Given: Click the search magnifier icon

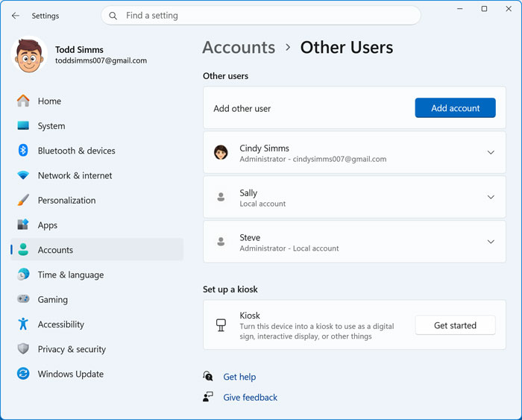Looking at the screenshot, I should 113,16.
